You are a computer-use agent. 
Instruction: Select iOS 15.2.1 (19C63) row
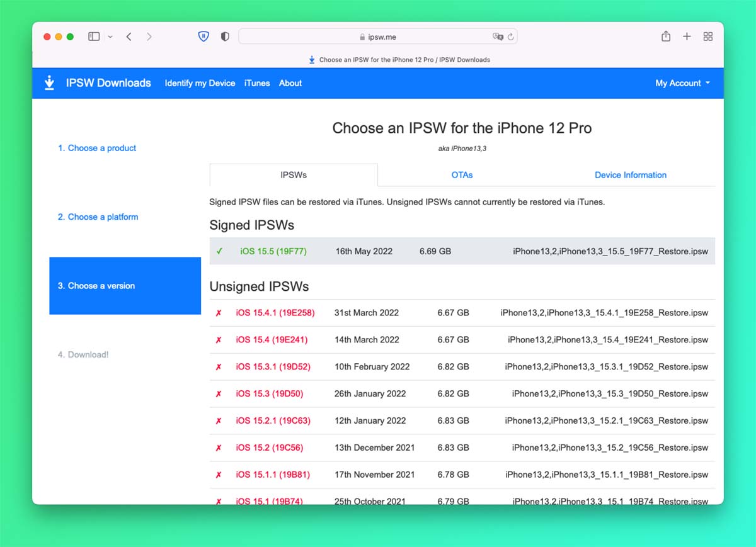[x=462, y=421]
